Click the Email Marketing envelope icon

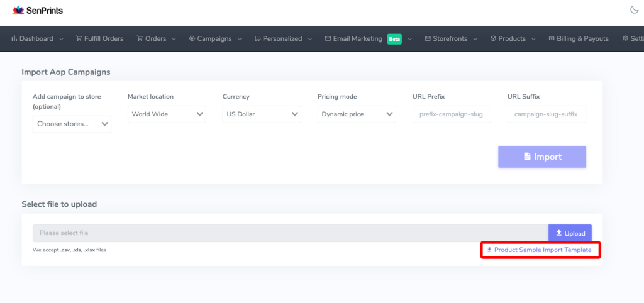(x=328, y=38)
